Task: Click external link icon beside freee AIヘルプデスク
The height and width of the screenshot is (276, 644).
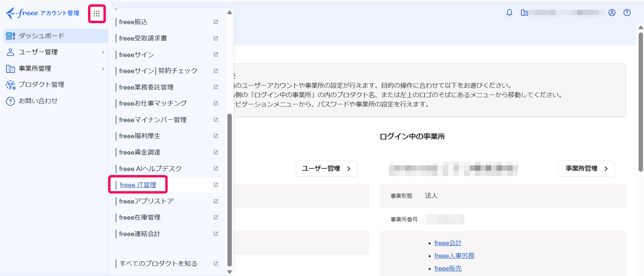Action: (216, 168)
